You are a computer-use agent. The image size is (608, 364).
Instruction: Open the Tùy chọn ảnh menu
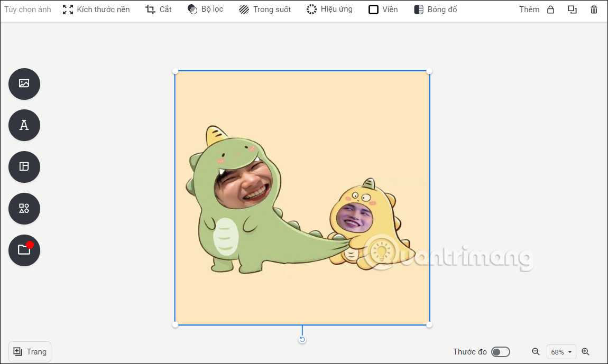tap(27, 9)
